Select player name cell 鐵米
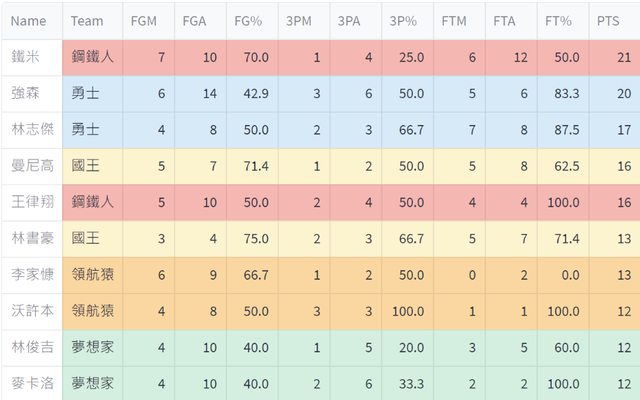 (x=26, y=58)
